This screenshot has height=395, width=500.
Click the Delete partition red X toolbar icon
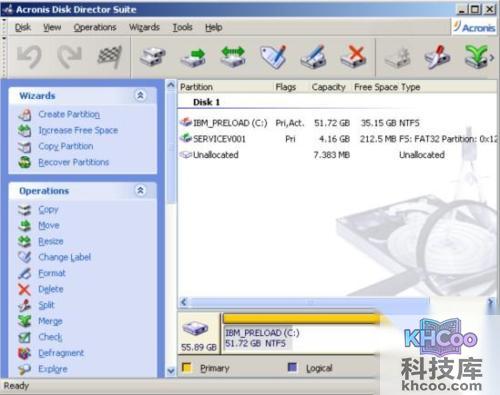[x=353, y=57]
